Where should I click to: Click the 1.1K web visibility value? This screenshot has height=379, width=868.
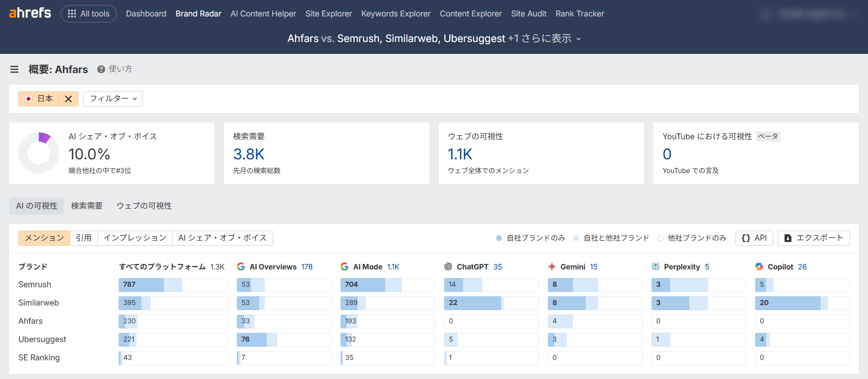click(460, 154)
